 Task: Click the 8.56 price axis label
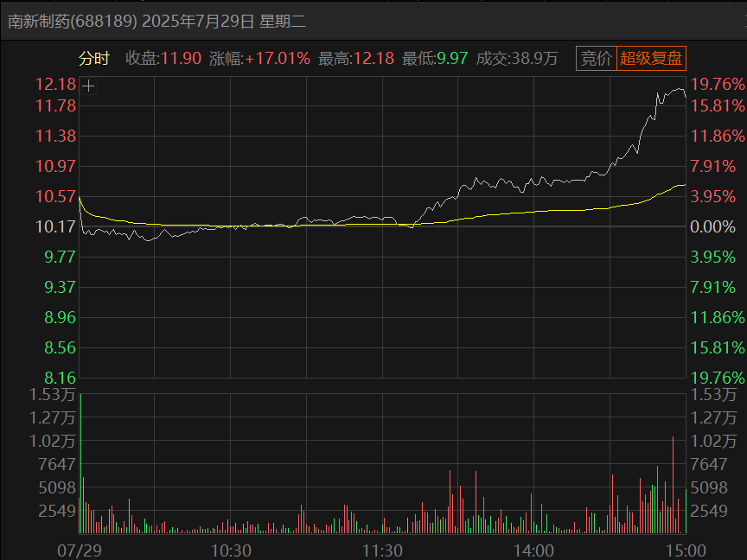[x=60, y=347]
